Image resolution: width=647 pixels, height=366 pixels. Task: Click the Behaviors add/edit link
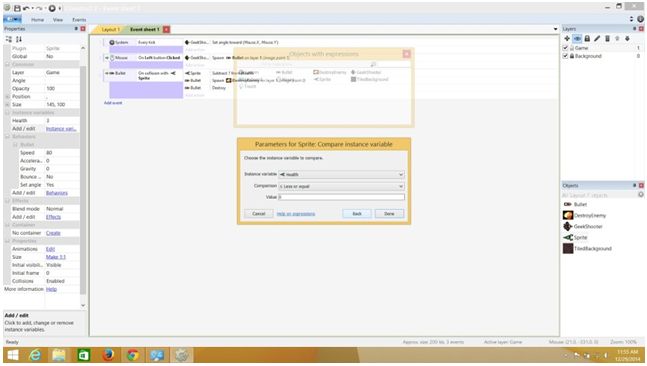pos(57,193)
